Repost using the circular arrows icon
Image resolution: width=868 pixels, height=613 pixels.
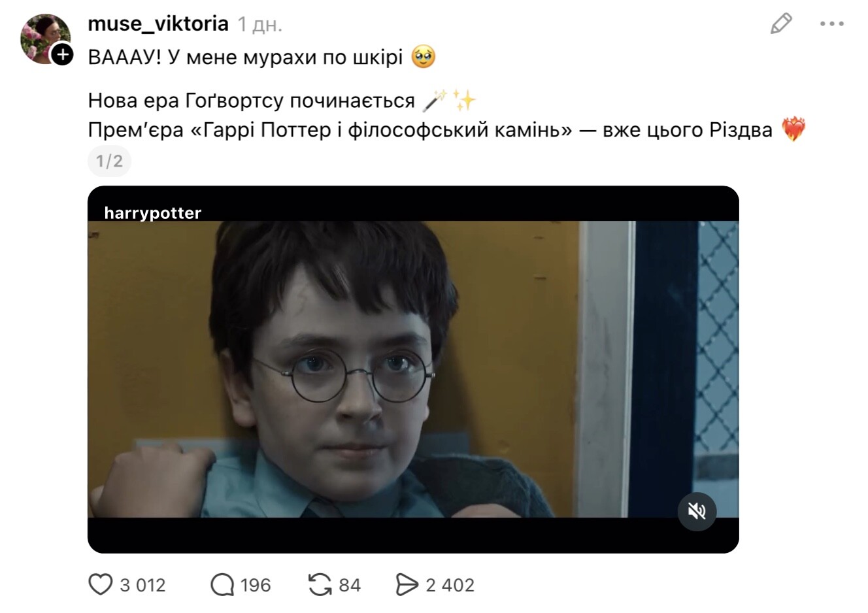320,585
